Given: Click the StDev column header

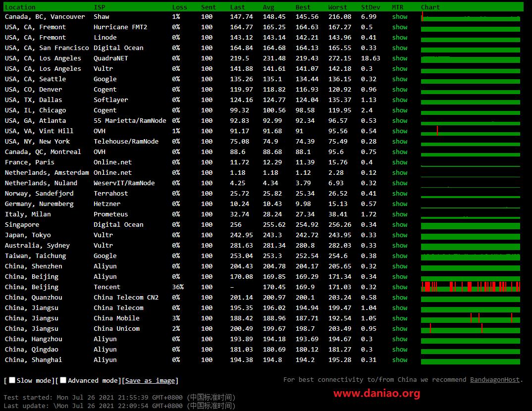Looking at the screenshot, I should (371, 7).
